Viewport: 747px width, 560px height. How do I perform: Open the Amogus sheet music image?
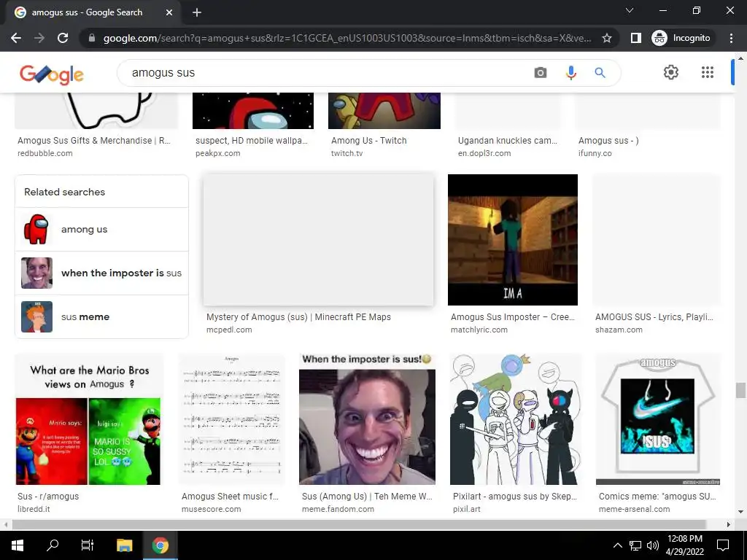(231, 419)
